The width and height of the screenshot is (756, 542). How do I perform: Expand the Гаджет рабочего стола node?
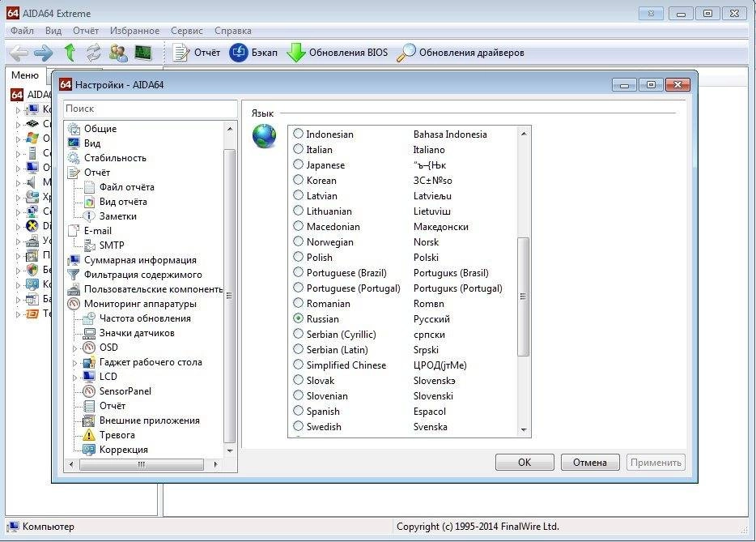(74, 363)
